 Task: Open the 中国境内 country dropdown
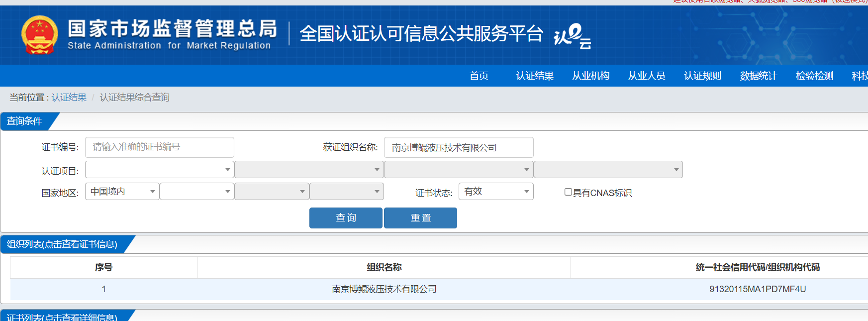click(122, 192)
